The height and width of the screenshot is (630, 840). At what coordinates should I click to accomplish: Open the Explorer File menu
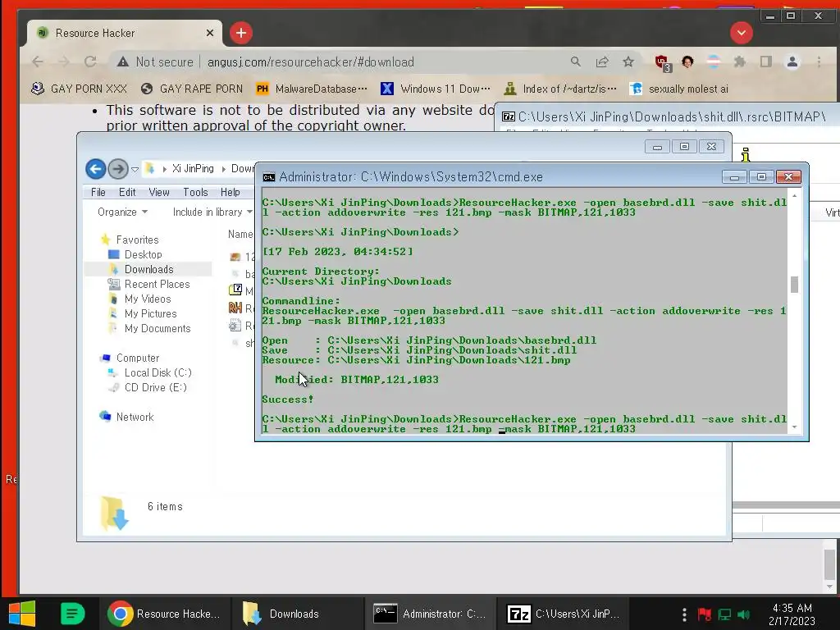[x=98, y=192]
